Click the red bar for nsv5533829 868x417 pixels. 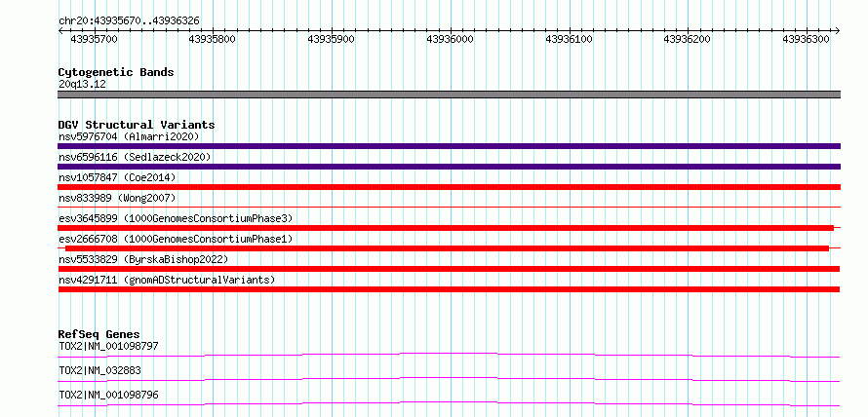tap(449, 269)
